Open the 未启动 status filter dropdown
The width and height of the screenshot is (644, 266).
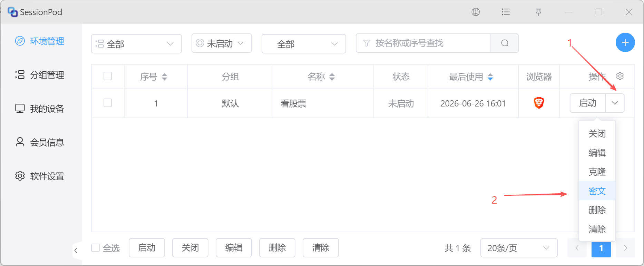pos(222,43)
